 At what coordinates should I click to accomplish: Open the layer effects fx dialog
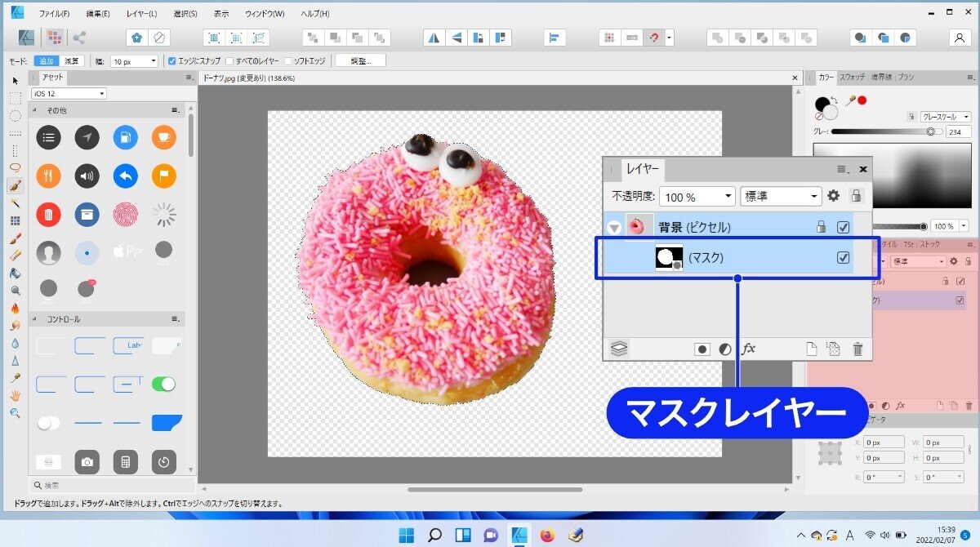pos(749,349)
